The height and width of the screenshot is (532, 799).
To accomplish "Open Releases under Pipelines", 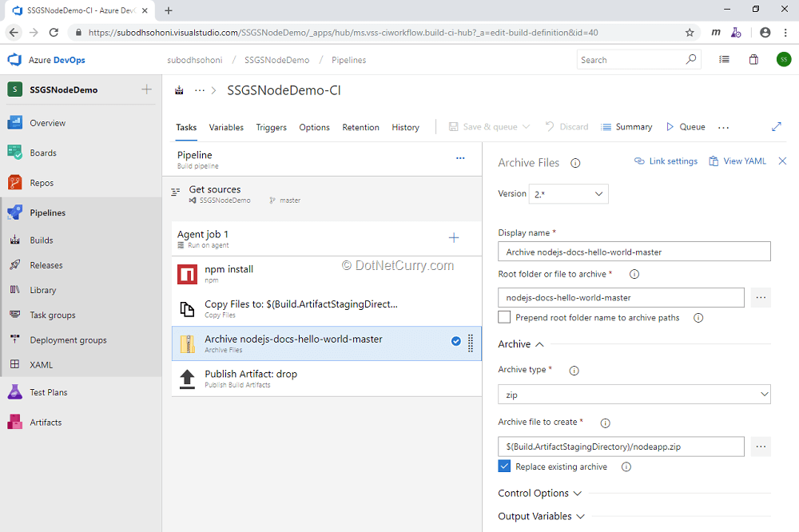I will (46, 265).
